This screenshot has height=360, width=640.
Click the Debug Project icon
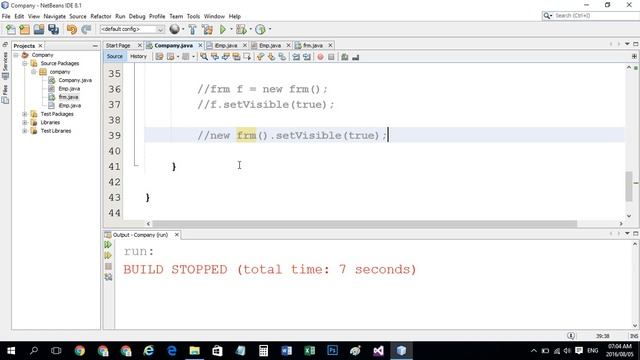coord(241,29)
